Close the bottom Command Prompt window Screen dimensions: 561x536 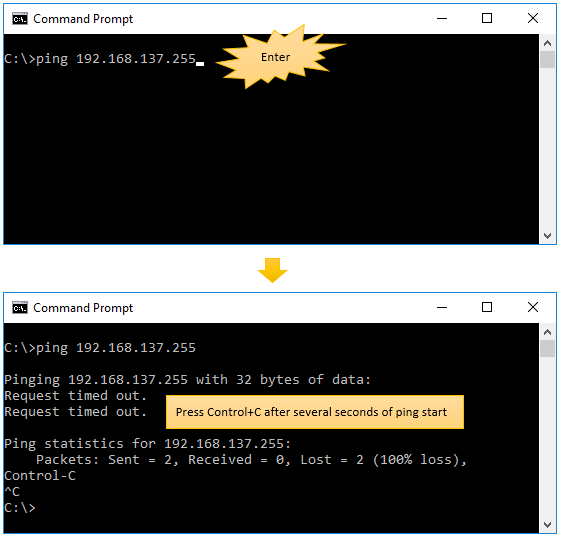coord(533,307)
